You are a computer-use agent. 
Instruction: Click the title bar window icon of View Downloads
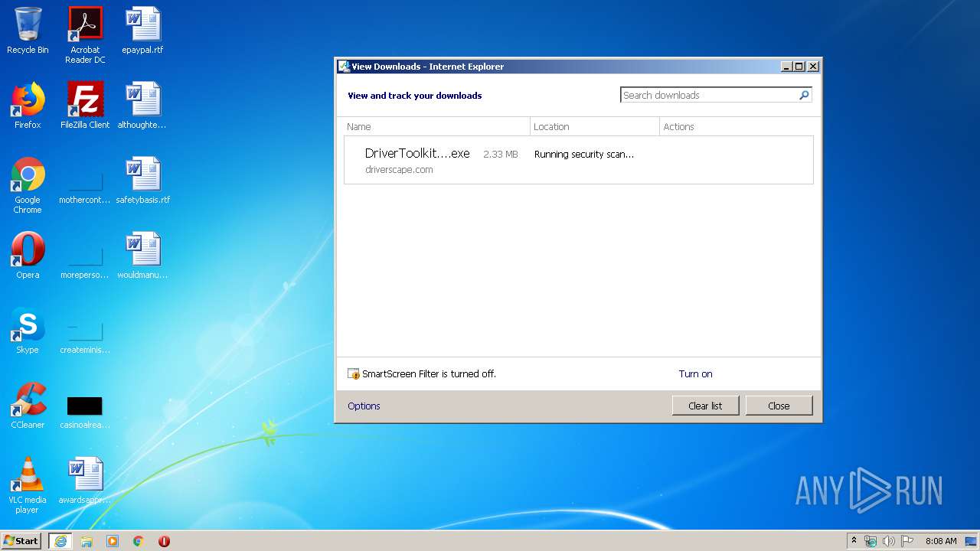[x=345, y=67]
